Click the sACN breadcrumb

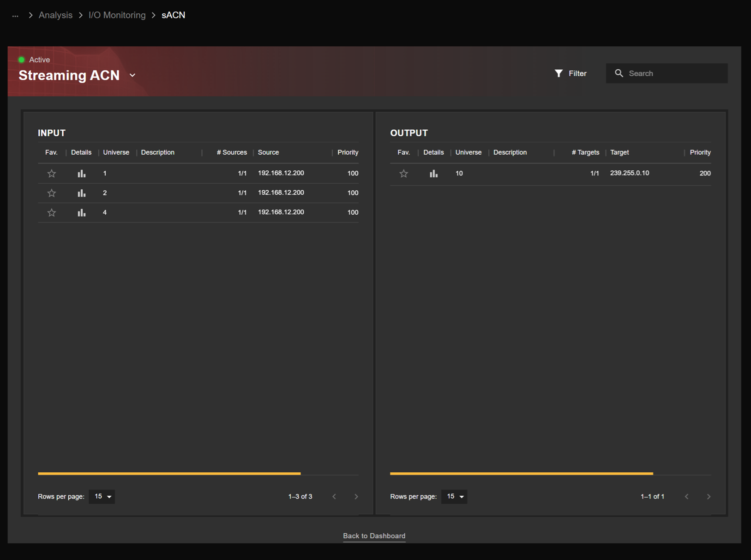pos(173,15)
